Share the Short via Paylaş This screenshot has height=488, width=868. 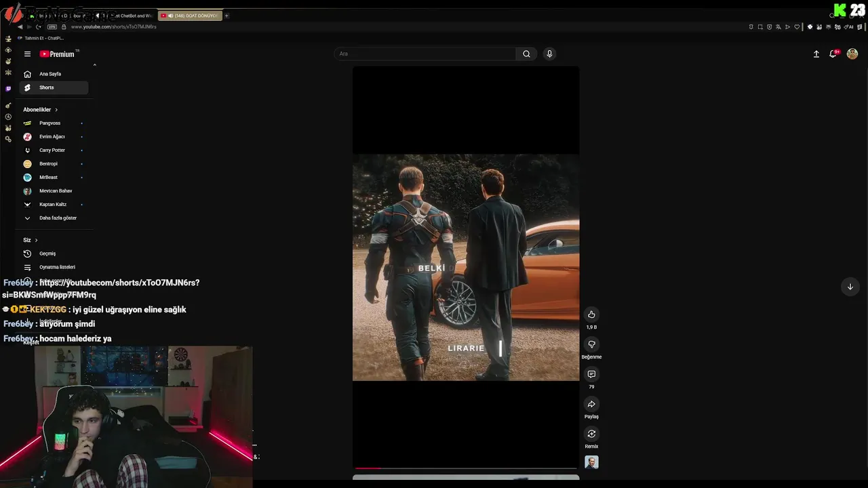point(591,404)
